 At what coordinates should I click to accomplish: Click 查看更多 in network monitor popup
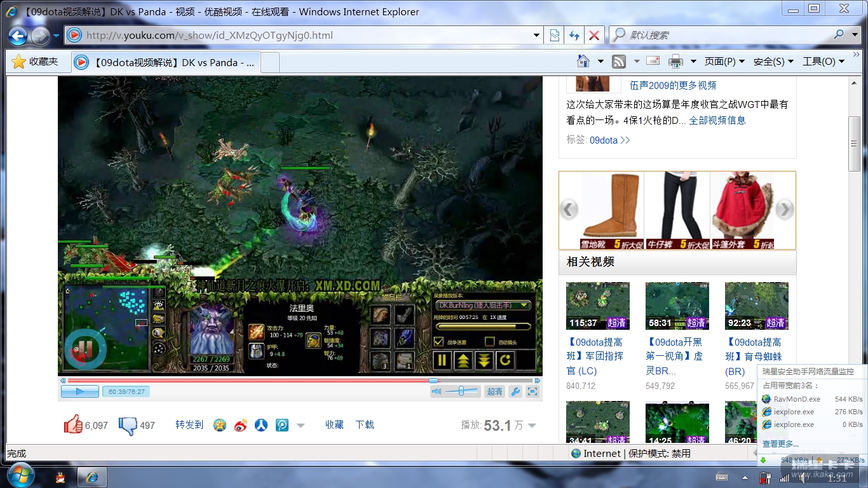point(781,444)
